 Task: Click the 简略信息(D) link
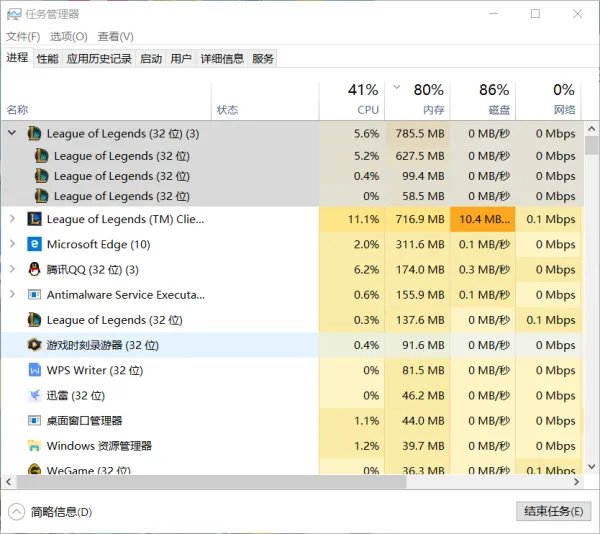[61, 512]
